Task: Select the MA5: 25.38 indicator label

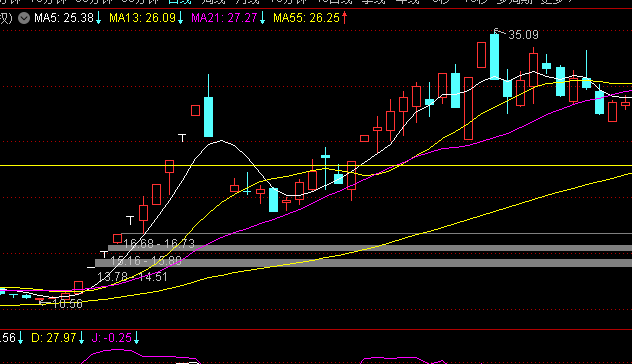Action: (x=64, y=18)
